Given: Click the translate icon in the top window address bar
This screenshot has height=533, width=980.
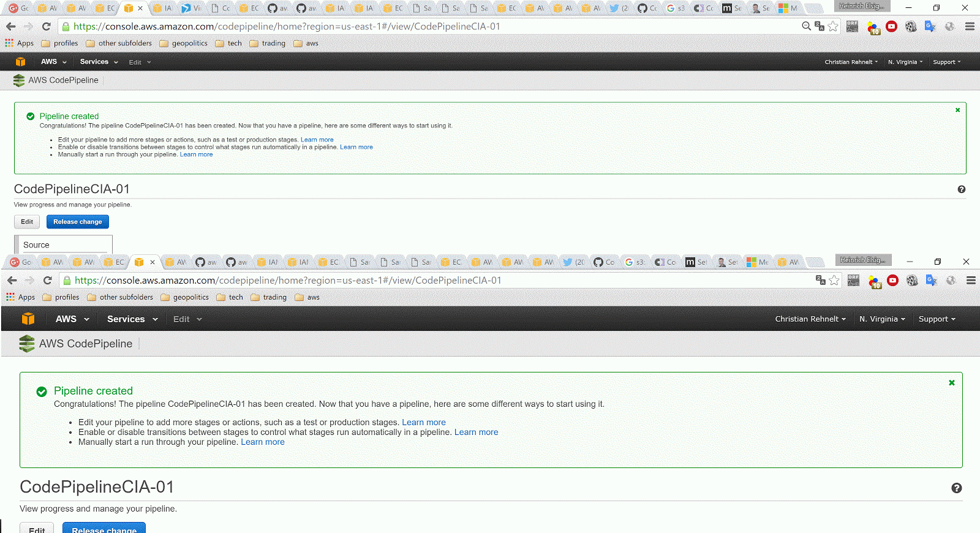Looking at the screenshot, I should pyautogui.click(x=820, y=26).
